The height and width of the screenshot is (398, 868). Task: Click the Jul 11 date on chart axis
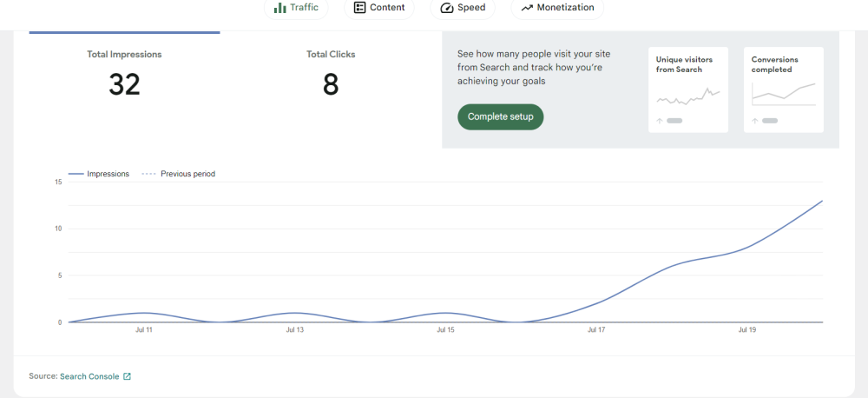tap(144, 330)
